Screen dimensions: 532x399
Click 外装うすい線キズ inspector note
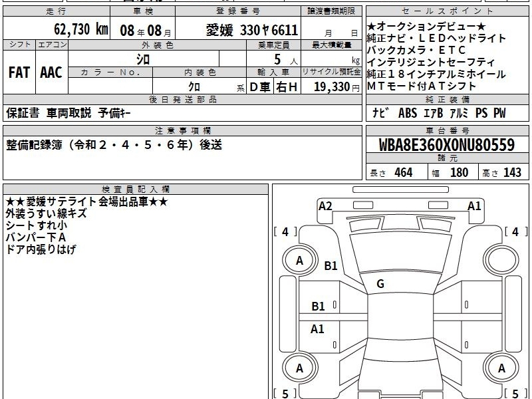[x=46, y=213]
